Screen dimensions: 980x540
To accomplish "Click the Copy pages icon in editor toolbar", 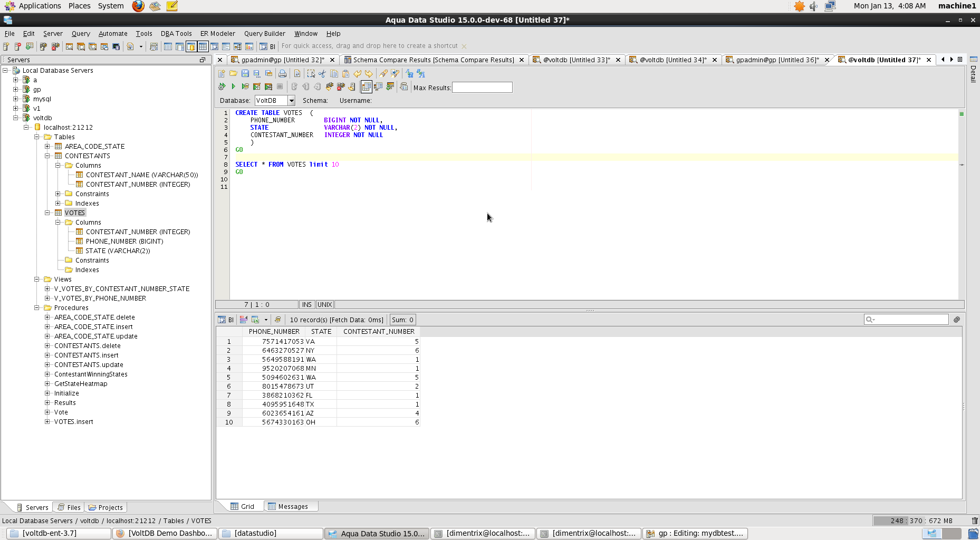I will click(x=334, y=74).
